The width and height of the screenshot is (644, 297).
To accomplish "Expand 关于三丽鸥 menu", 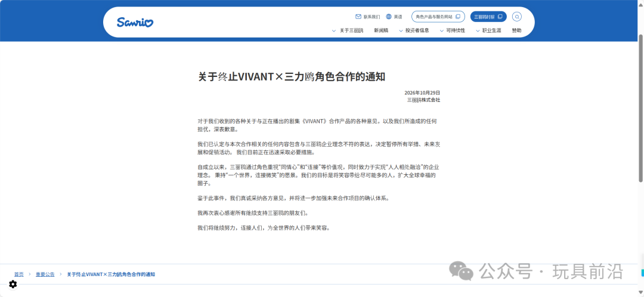I will pyautogui.click(x=348, y=30).
